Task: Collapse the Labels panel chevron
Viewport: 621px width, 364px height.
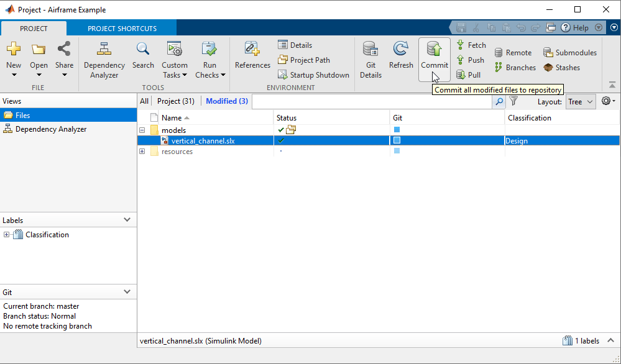Action: pyautogui.click(x=127, y=220)
